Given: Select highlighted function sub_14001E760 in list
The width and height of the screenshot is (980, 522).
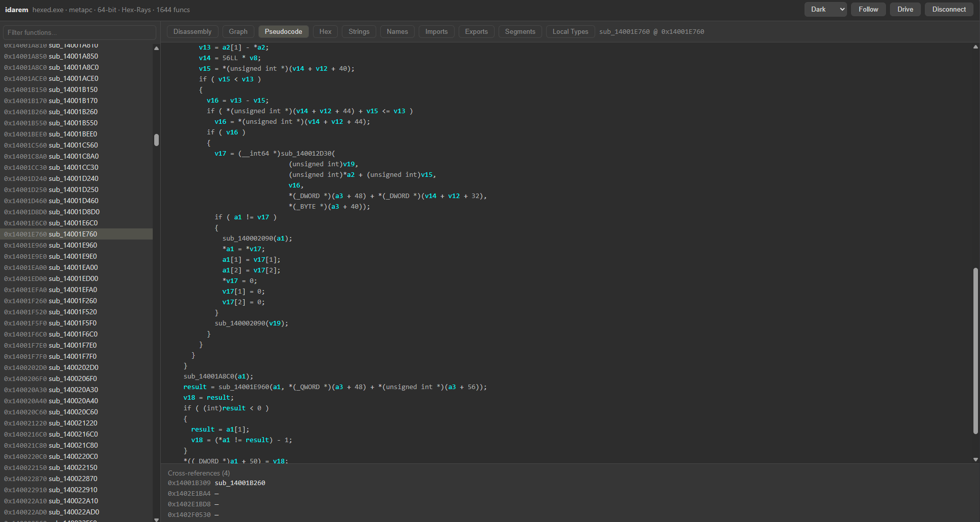Looking at the screenshot, I should point(76,234).
